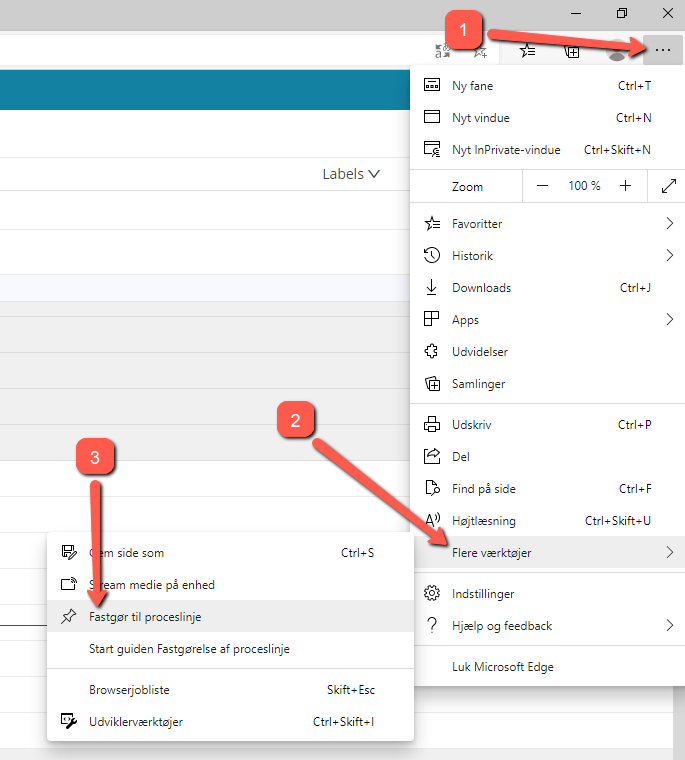Choose Luk Microsoft Edge

[548, 666]
